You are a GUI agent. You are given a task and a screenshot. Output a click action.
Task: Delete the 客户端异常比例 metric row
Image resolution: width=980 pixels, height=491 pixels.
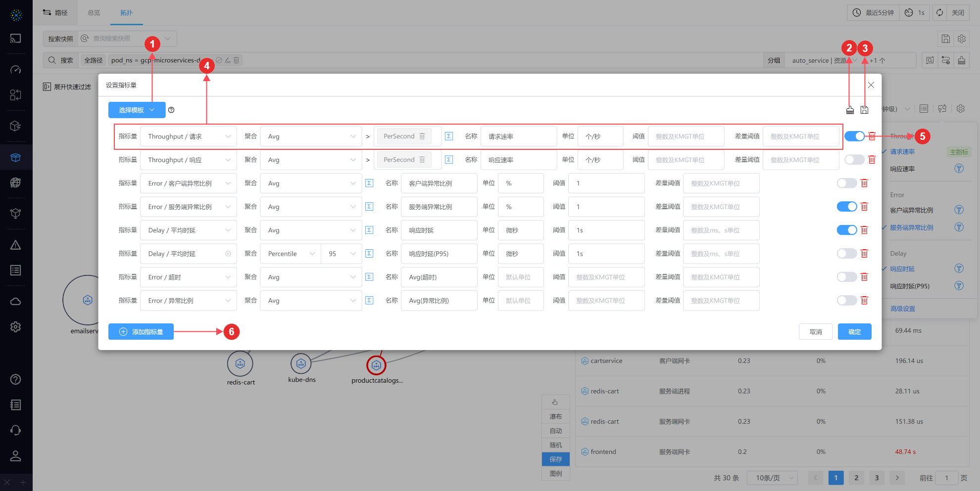coord(864,183)
